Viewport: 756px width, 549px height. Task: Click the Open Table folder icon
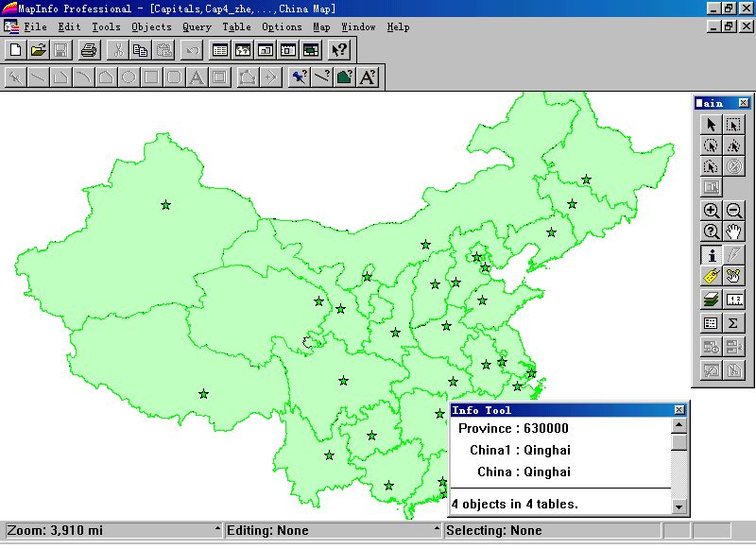point(38,50)
